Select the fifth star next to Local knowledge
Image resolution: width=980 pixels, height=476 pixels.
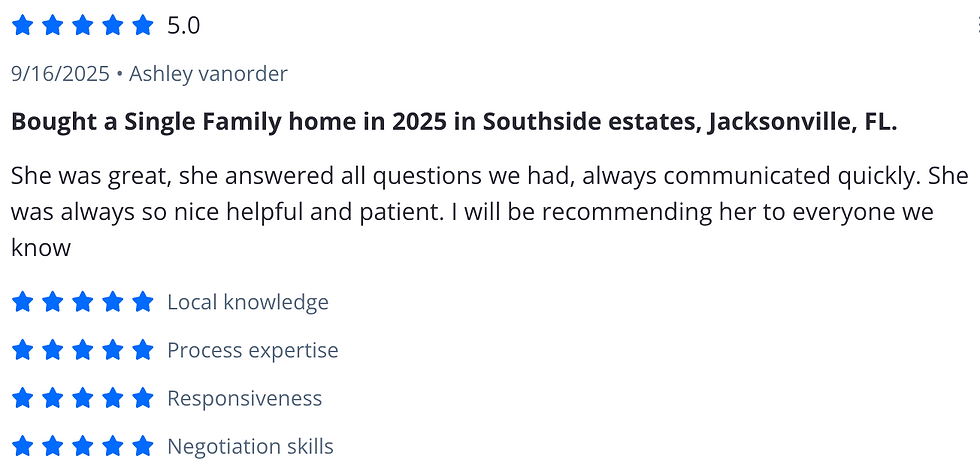pyautogui.click(x=143, y=302)
